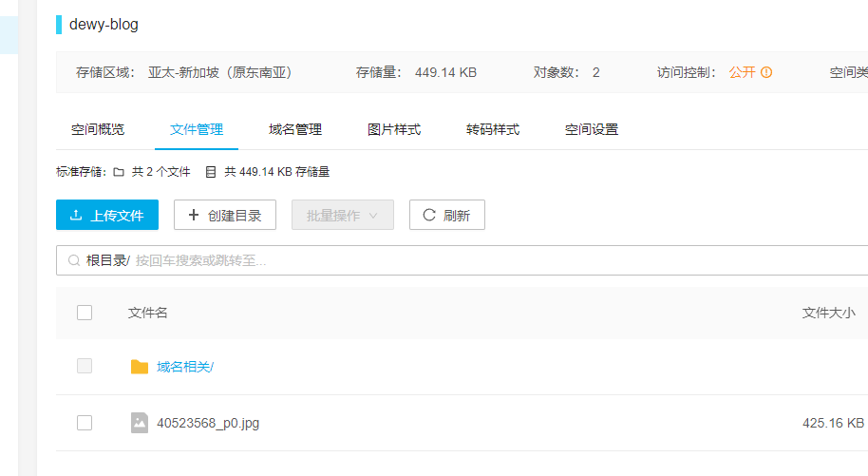Switch to the 空间概览 tab
868x476 pixels.
(98, 129)
